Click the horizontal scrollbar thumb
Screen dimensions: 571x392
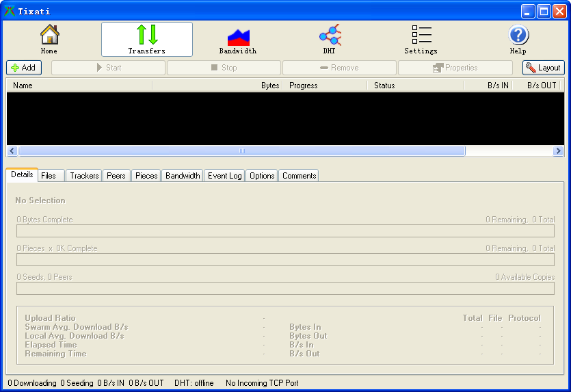coord(242,151)
